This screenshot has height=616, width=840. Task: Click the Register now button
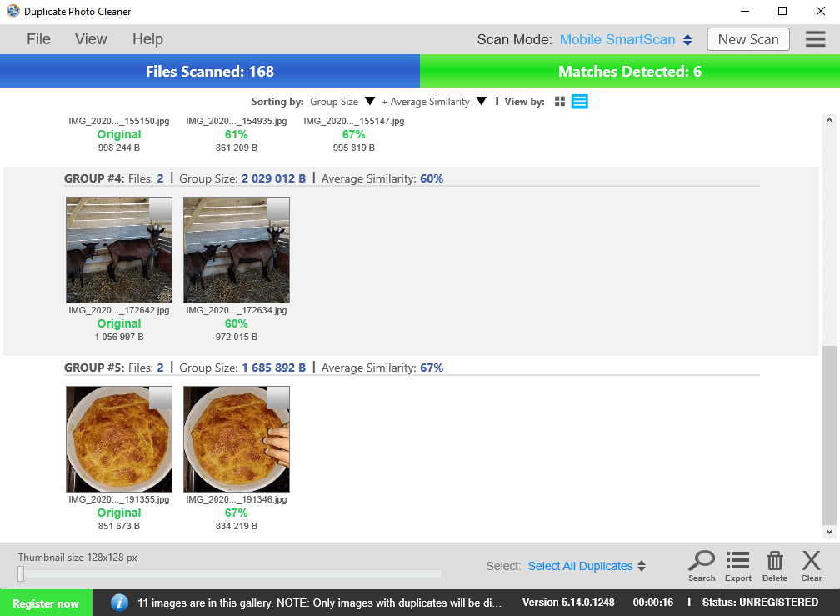46,603
